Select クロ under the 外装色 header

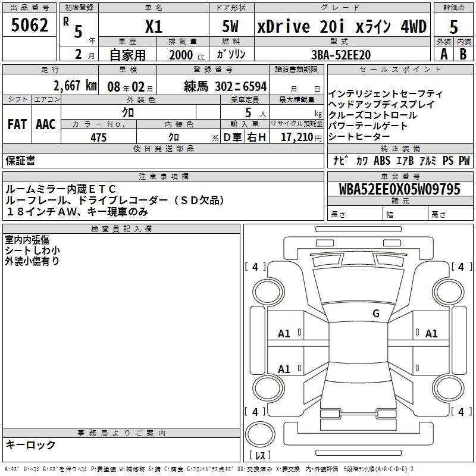(128, 112)
